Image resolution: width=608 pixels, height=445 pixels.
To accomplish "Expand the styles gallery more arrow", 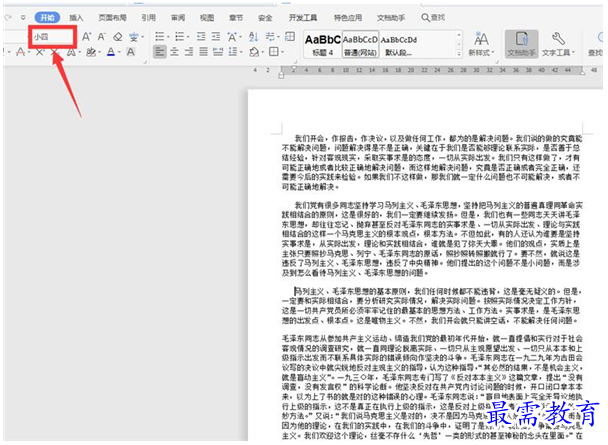I will pyautogui.click(x=459, y=53).
